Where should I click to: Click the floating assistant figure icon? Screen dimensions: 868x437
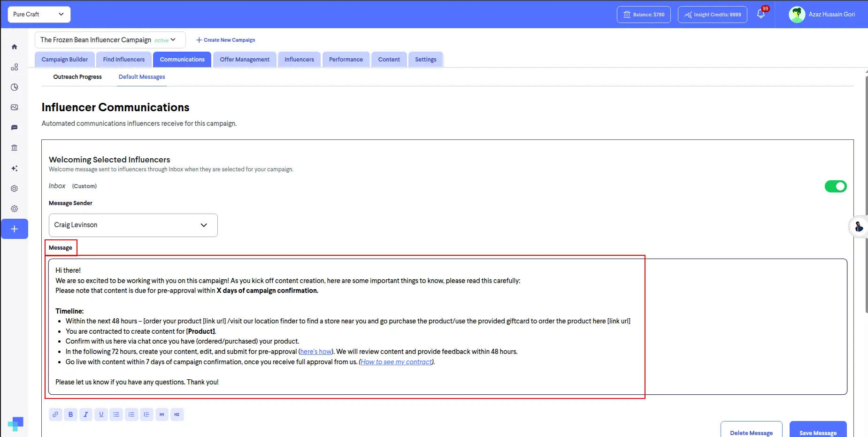point(859,227)
